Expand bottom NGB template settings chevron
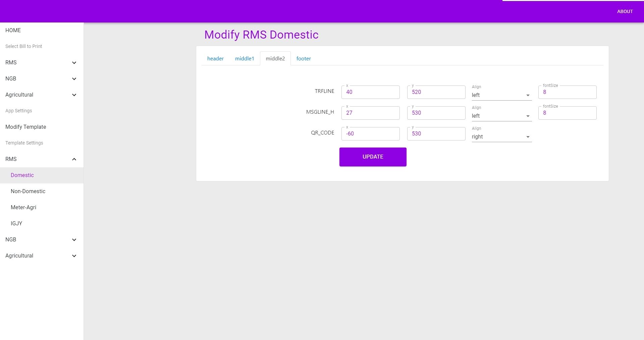The image size is (644, 340). coord(74,240)
